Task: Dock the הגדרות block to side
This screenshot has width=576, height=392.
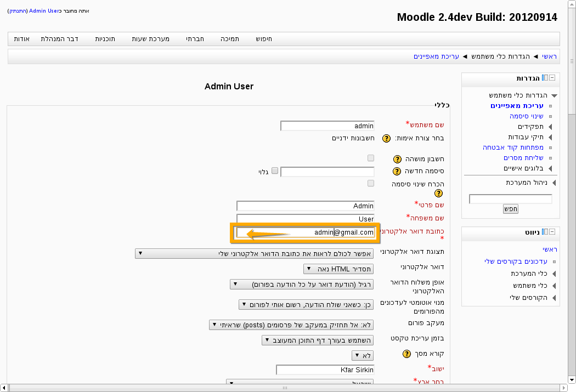Action: point(545,78)
